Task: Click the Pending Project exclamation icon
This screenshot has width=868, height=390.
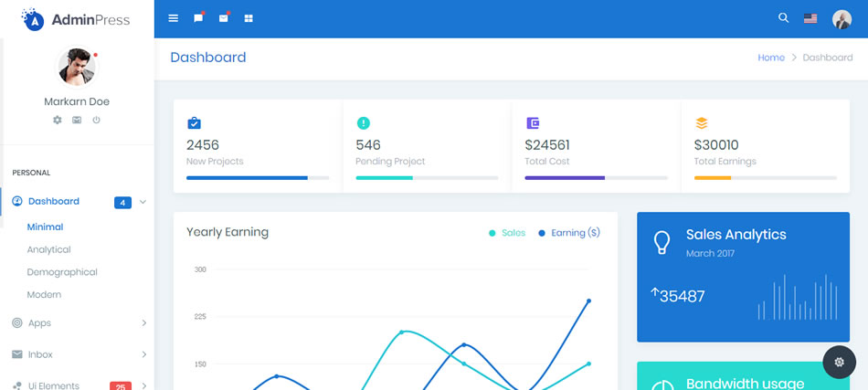Action: pyautogui.click(x=363, y=122)
